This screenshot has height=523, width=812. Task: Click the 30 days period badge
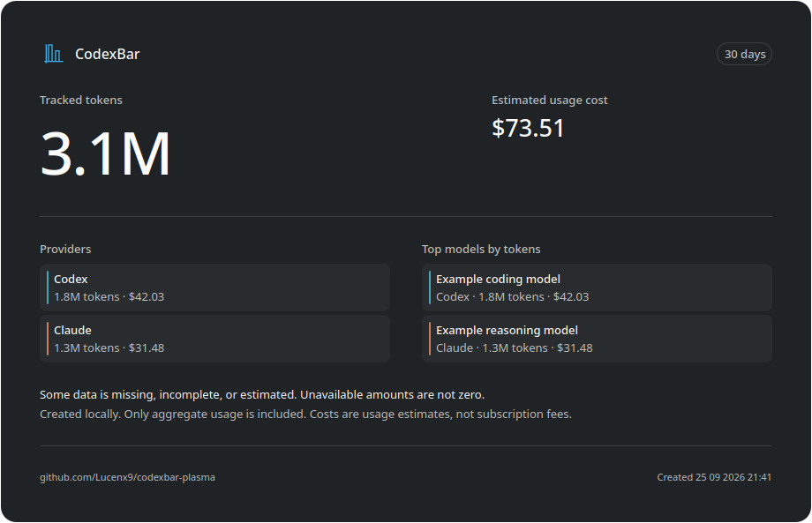(x=744, y=54)
